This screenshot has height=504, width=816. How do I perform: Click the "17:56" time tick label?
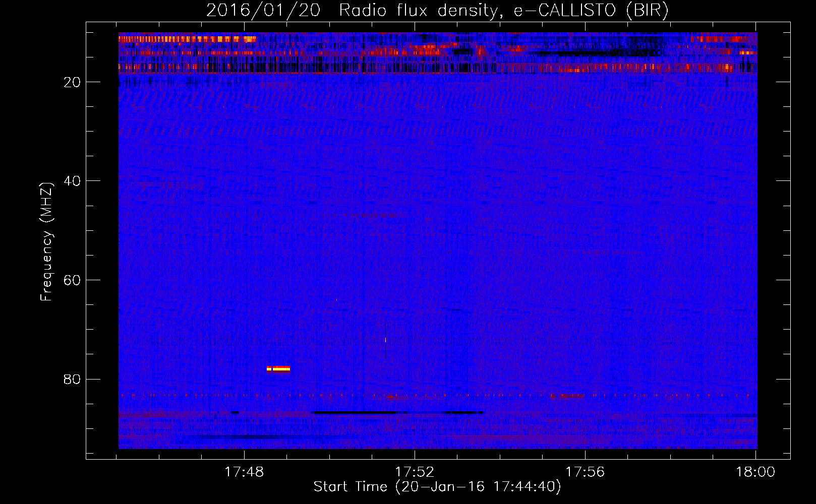[585, 472]
